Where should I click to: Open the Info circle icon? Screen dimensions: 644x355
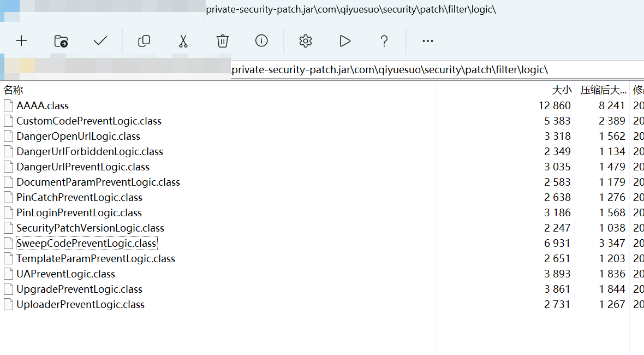(261, 41)
